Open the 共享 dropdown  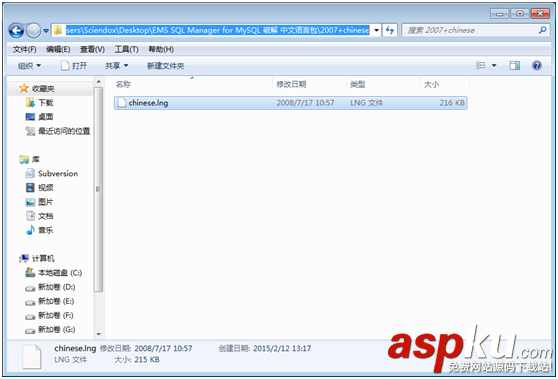[x=116, y=66]
